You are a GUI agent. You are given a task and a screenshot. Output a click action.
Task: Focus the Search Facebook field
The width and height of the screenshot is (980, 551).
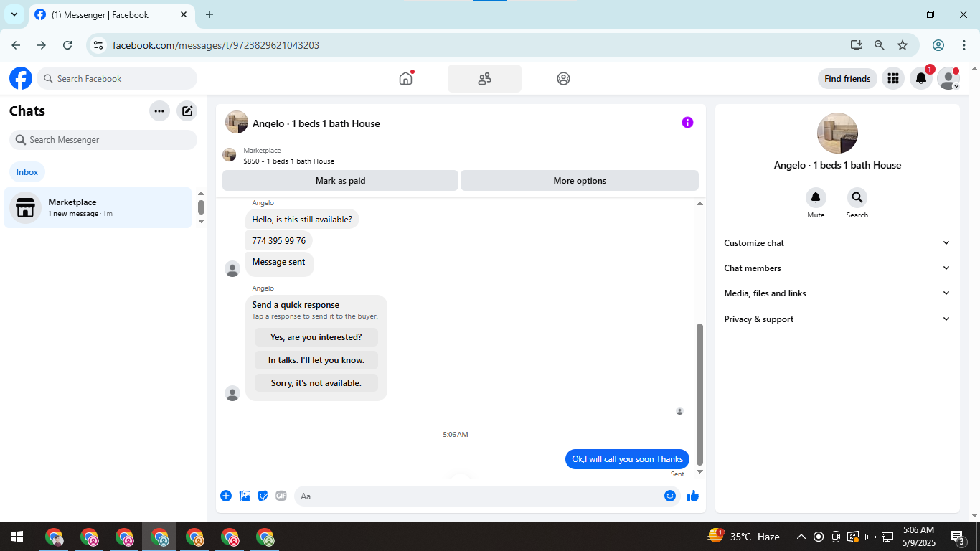click(118, 78)
